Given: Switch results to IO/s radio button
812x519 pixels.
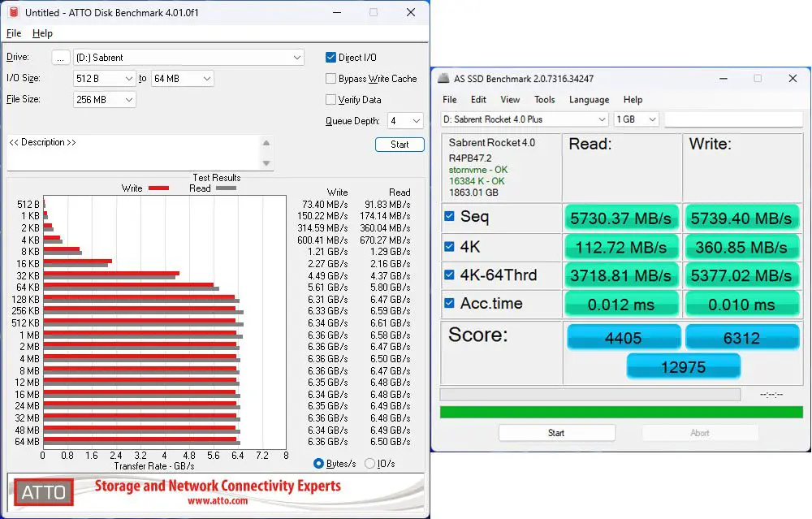Looking at the screenshot, I should [369, 464].
